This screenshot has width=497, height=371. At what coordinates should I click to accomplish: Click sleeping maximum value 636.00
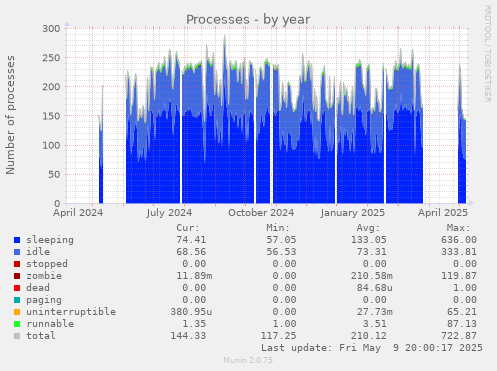click(459, 240)
